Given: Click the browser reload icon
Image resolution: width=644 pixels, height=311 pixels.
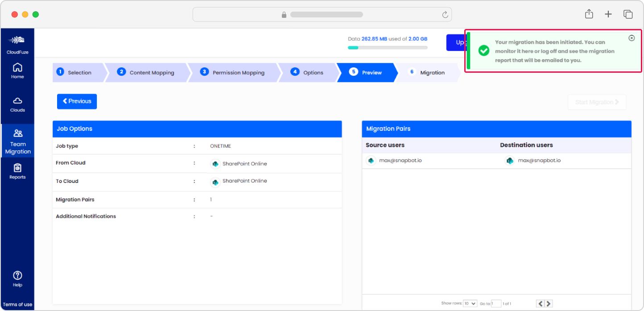Looking at the screenshot, I should pyautogui.click(x=445, y=15).
